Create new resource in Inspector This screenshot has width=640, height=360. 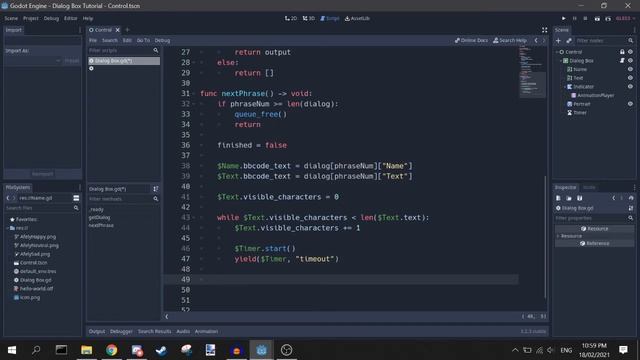click(558, 198)
